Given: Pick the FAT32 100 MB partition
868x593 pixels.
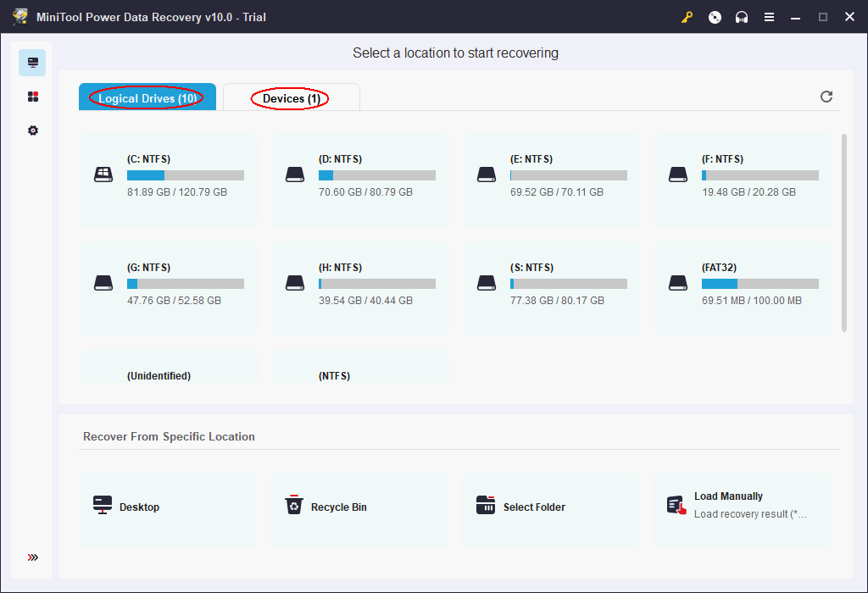Looking at the screenshot, I should [743, 288].
